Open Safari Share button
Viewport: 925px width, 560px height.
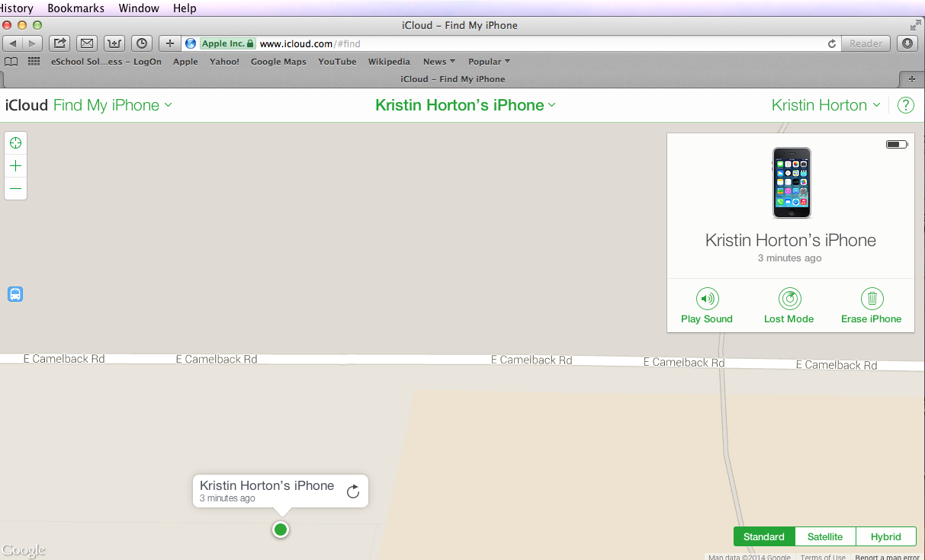click(60, 43)
